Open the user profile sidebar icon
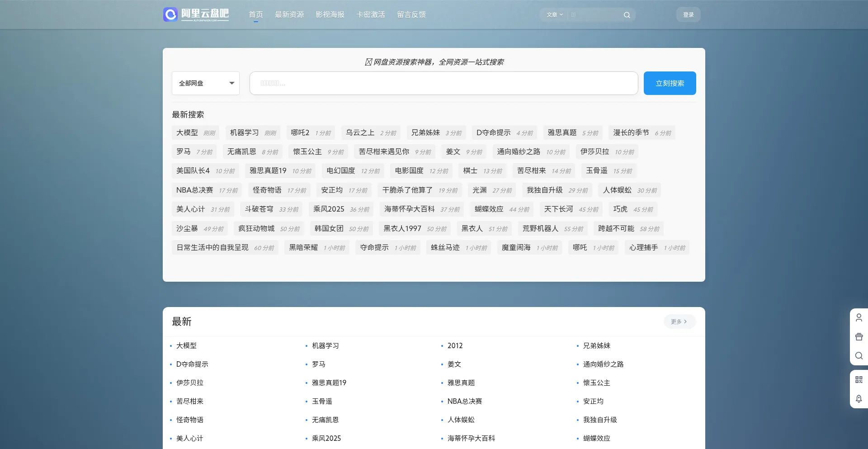This screenshot has width=868, height=449. pyautogui.click(x=859, y=318)
